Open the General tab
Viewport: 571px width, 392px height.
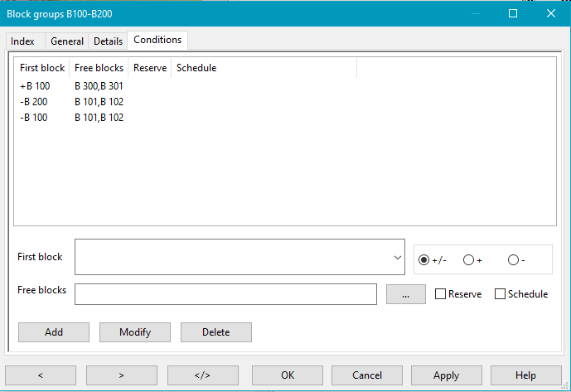66,41
